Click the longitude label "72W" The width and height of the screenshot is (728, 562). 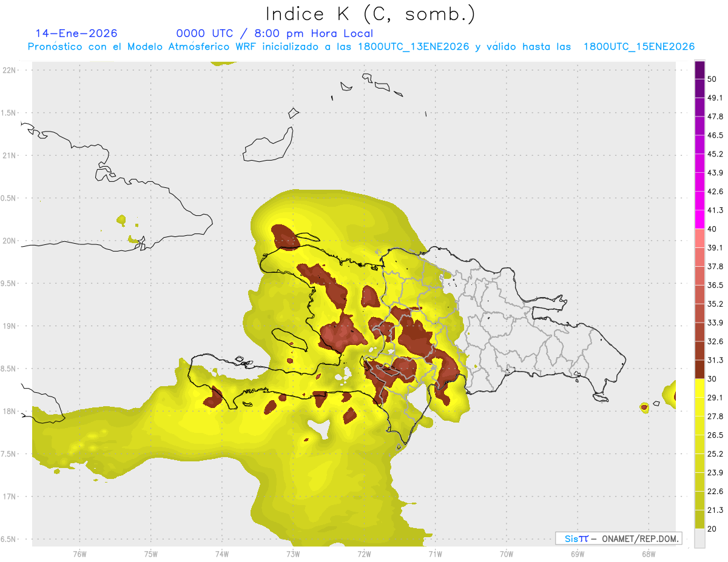point(364,554)
